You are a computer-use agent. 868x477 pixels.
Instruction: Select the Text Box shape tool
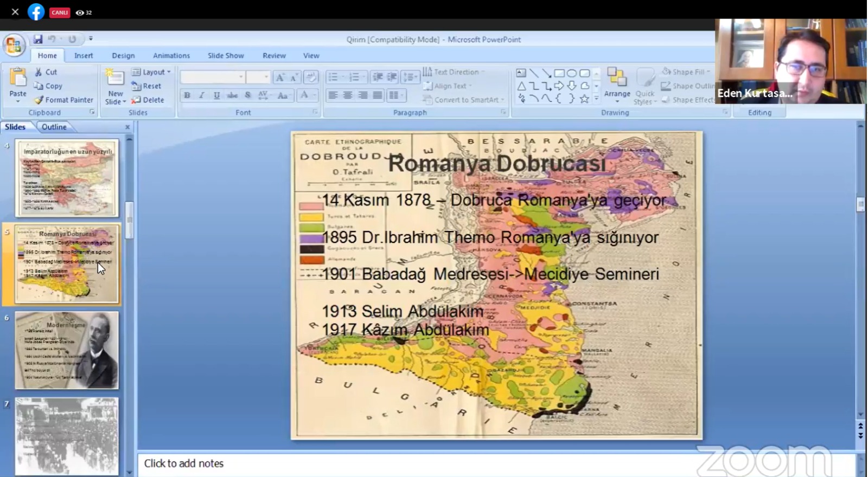click(521, 73)
